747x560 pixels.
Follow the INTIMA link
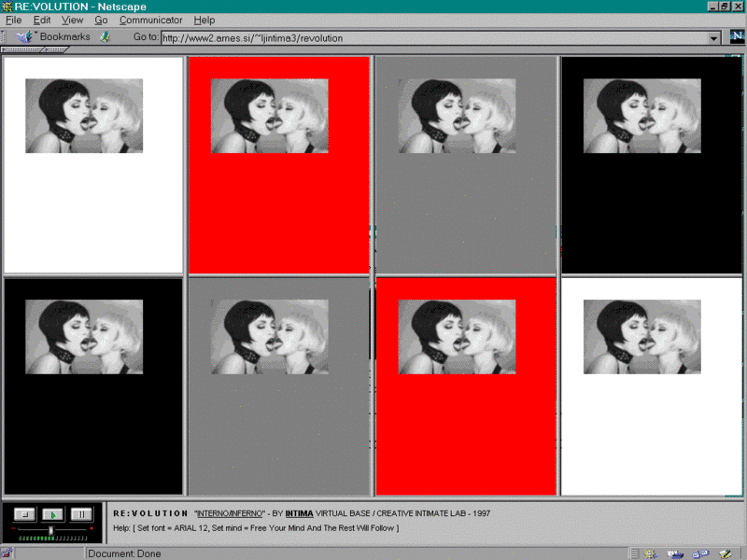(x=299, y=513)
